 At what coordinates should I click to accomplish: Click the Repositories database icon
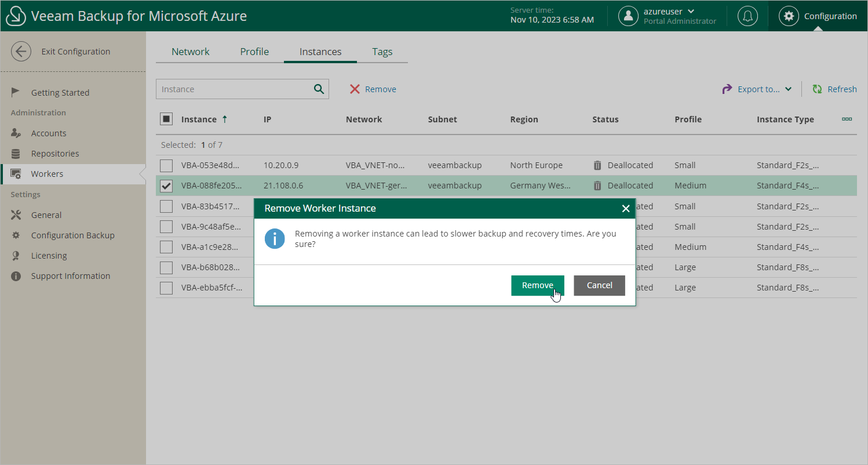pos(16,154)
